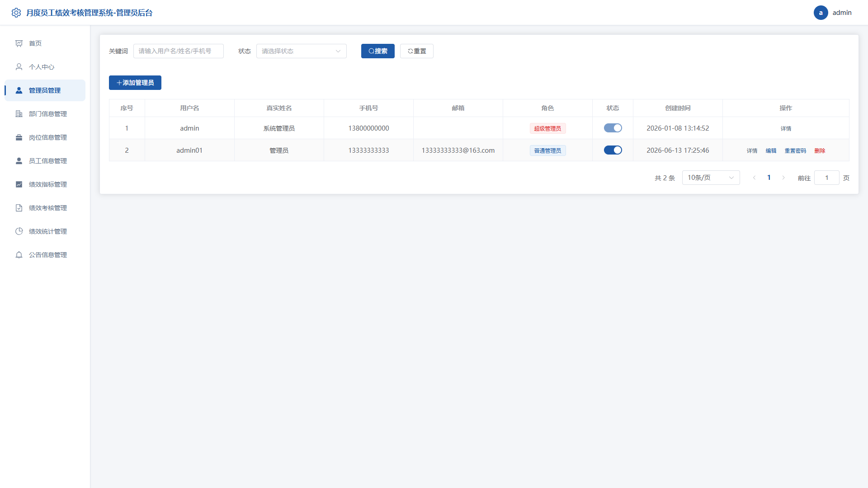The width and height of the screenshot is (868, 488).
Task: Toggle status switch for admin01 row
Action: (613, 150)
